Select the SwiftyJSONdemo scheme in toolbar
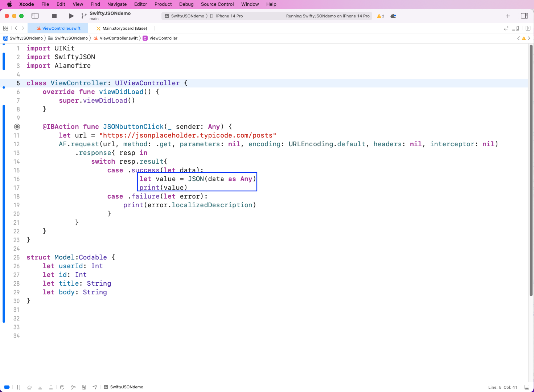This screenshot has height=392, width=534. (x=185, y=16)
